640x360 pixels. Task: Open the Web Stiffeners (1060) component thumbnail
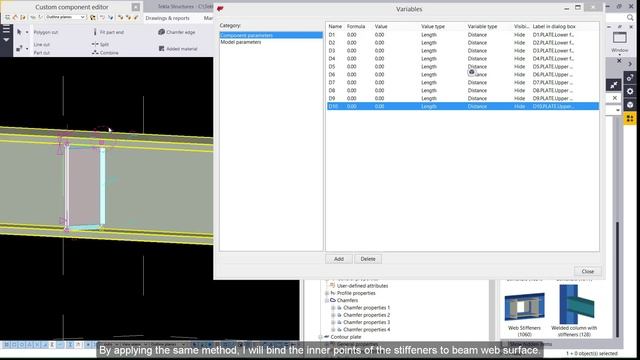pyautogui.click(x=524, y=307)
